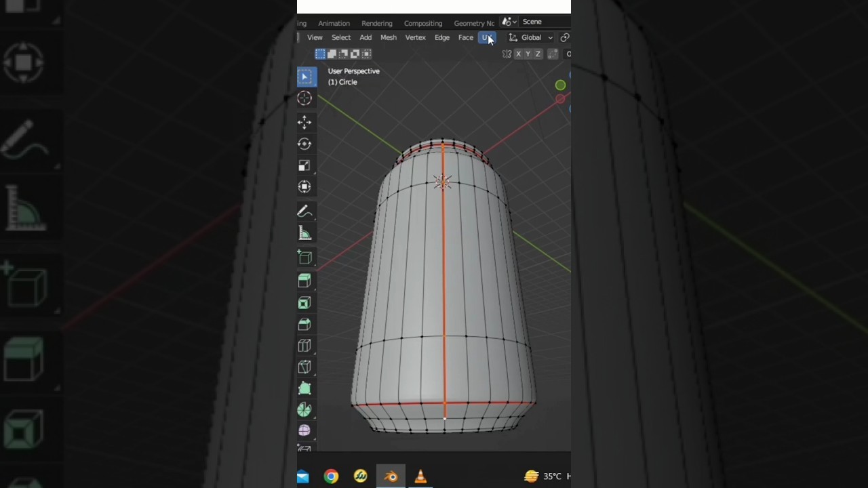Select the Bevel tool

tap(304, 324)
